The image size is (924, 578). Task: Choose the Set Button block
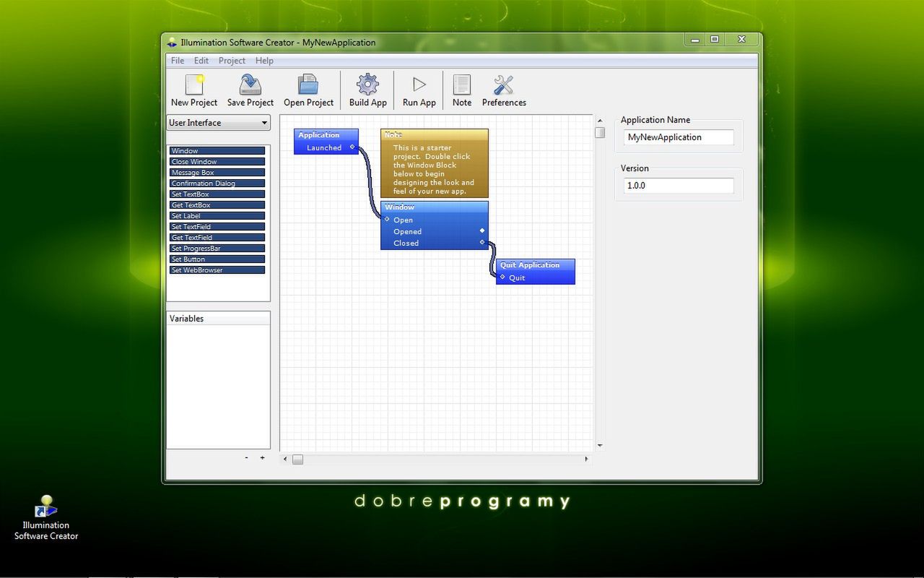(217, 259)
